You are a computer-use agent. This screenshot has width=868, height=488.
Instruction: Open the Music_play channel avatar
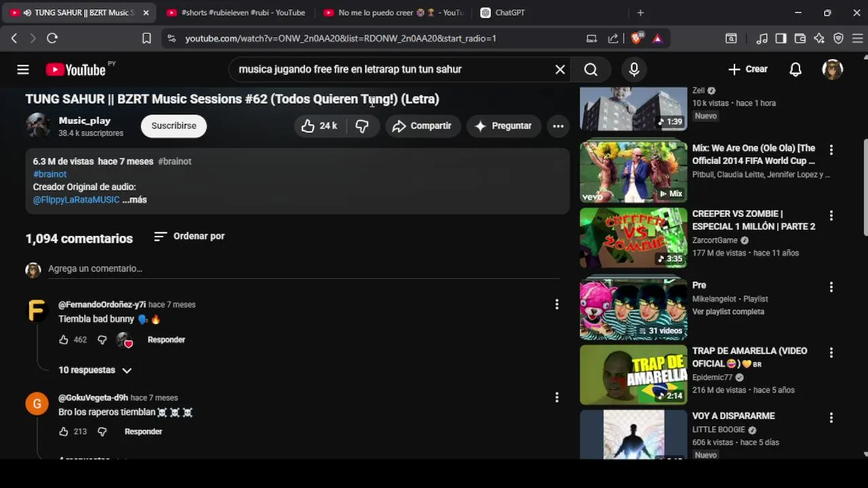tap(38, 126)
